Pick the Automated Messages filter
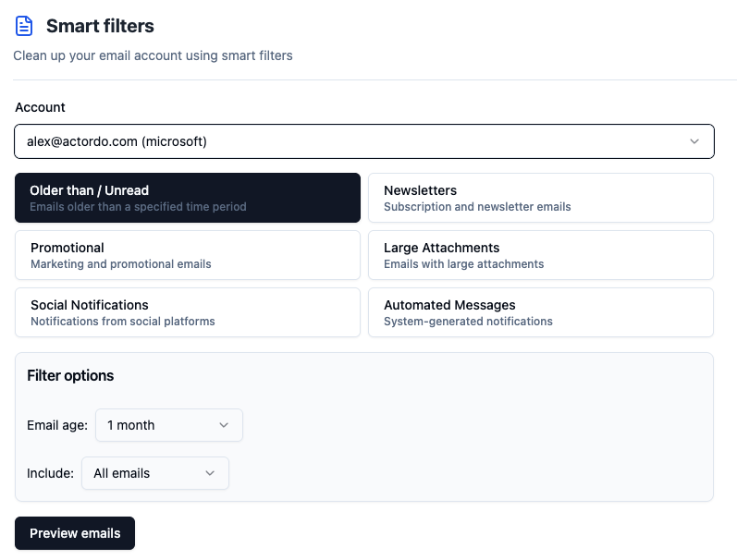This screenshot has height=560, width=737. (x=541, y=312)
